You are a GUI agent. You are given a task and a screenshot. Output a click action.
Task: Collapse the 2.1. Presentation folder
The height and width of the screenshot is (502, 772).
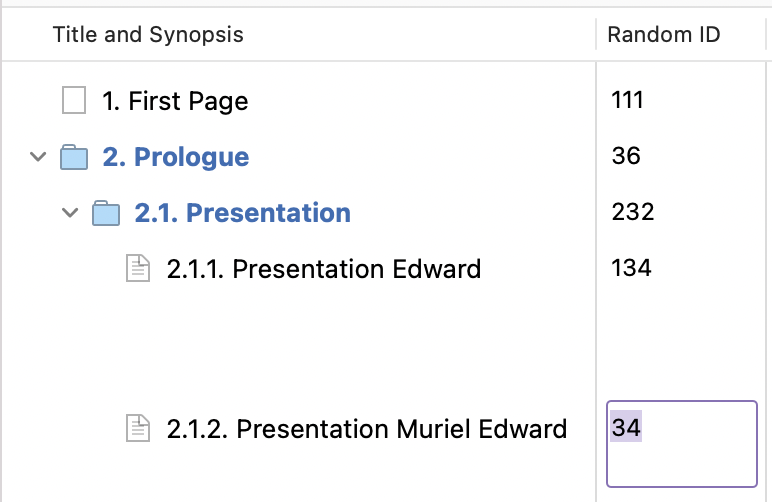point(70,213)
